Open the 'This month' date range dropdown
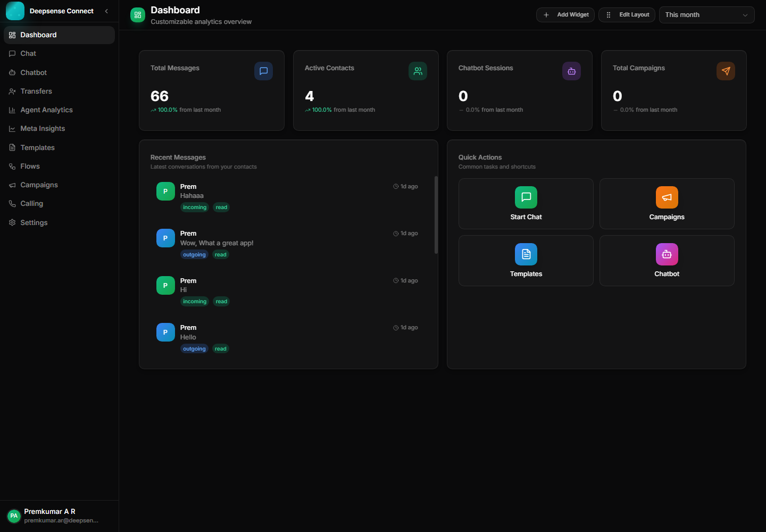766x532 pixels. click(706, 14)
